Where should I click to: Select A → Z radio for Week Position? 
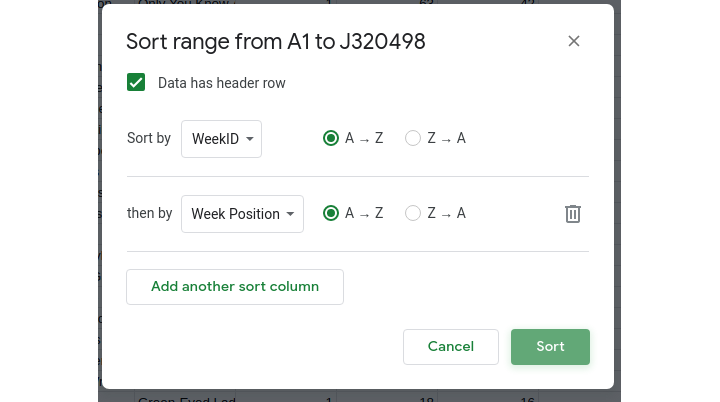click(x=332, y=213)
